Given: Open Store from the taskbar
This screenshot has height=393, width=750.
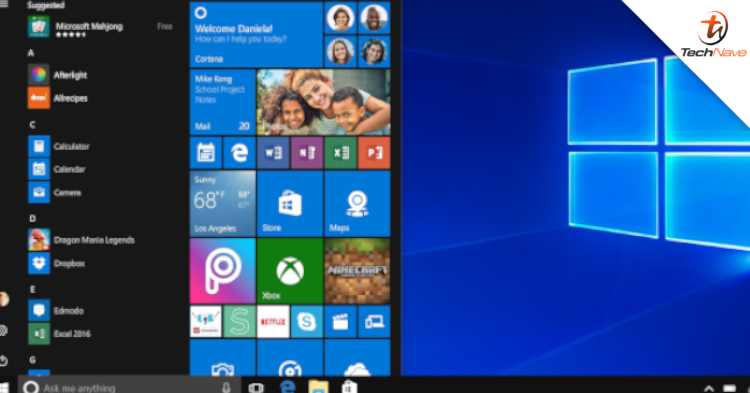Looking at the screenshot, I should (x=350, y=387).
